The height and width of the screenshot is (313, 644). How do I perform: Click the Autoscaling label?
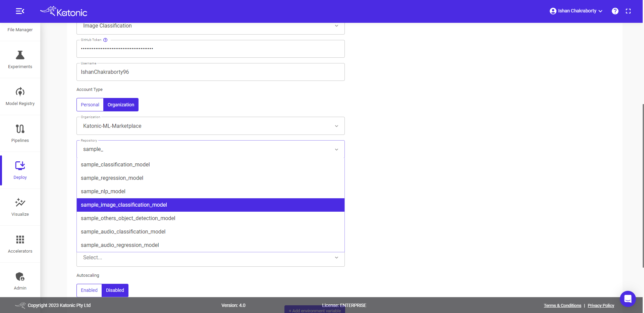point(88,275)
